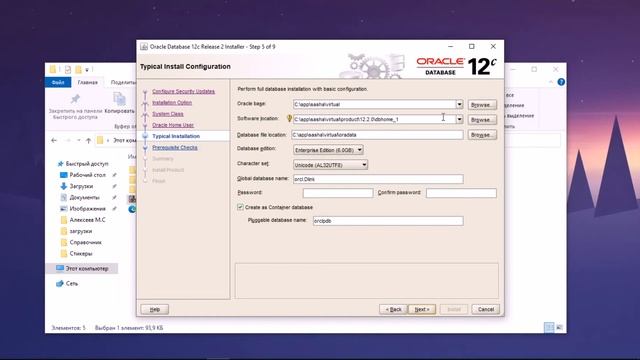Open Справочник folder in sidebar

tap(85, 242)
